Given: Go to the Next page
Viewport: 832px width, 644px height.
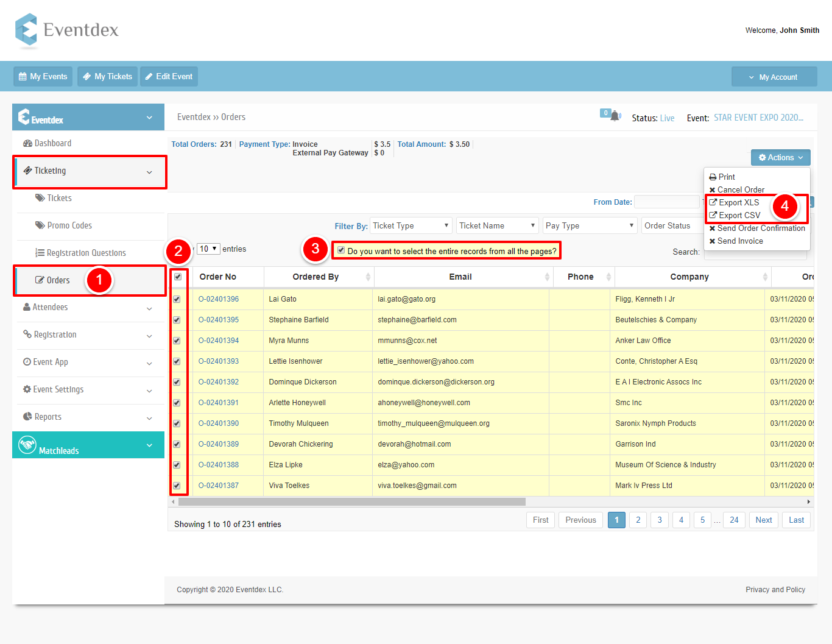Looking at the screenshot, I should pyautogui.click(x=763, y=520).
